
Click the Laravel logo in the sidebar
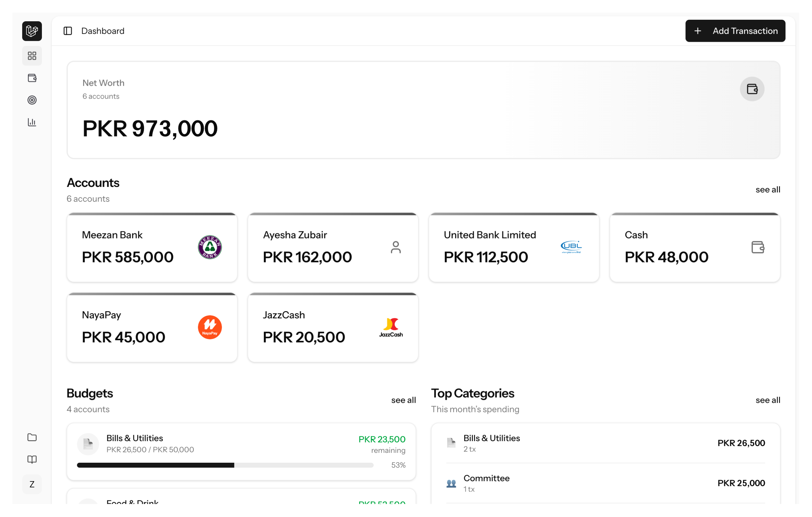[x=32, y=31]
